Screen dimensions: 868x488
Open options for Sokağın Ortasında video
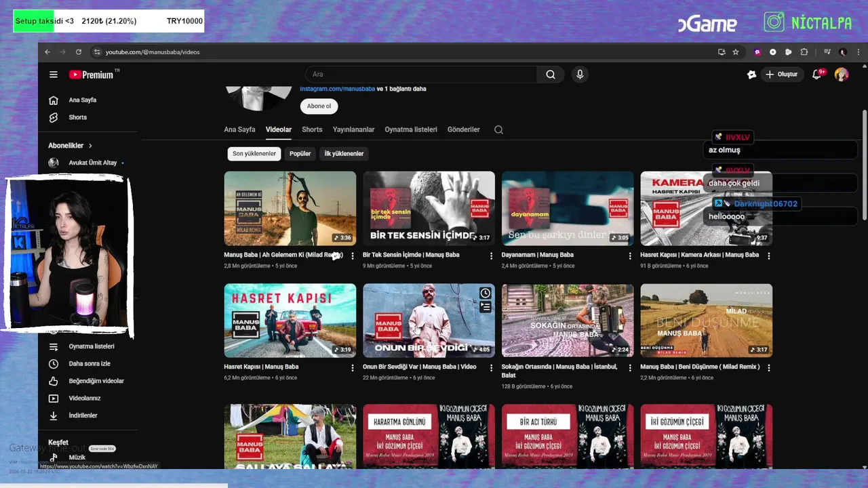click(x=630, y=367)
